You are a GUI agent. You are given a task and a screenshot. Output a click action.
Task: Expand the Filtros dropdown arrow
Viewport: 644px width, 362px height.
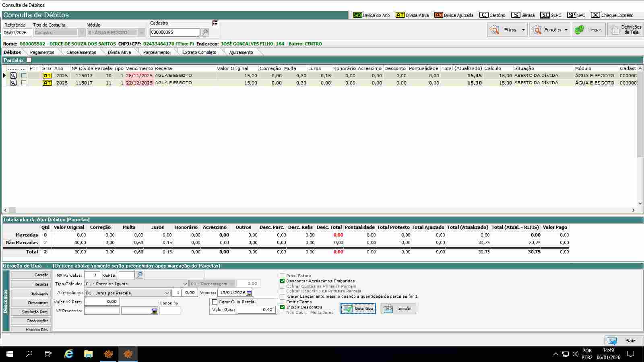coord(523,30)
